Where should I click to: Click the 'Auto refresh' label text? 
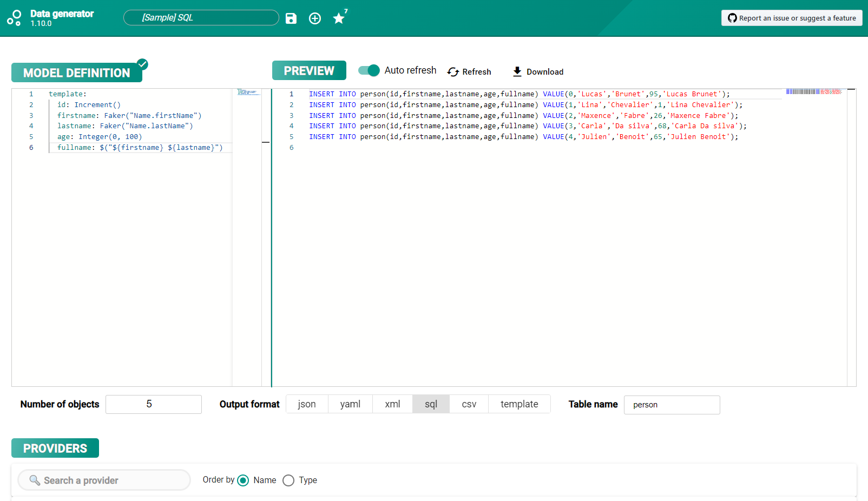click(x=410, y=70)
